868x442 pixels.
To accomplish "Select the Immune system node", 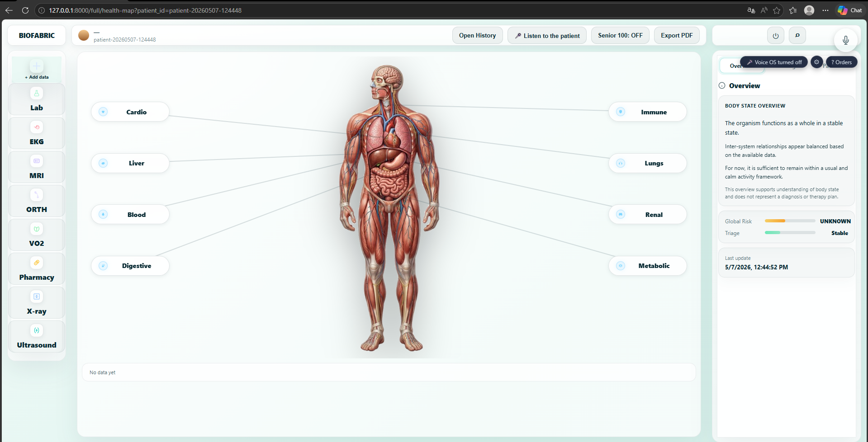I will click(x=648, y=112).
